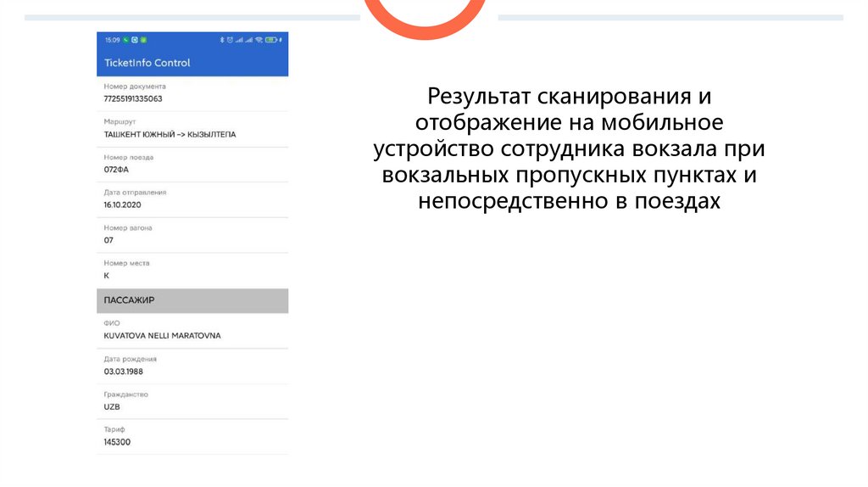Tap the Гражданство label
The width and height of the screenshot is (868, 487).
pyautogui.click(x=125, y=395)
